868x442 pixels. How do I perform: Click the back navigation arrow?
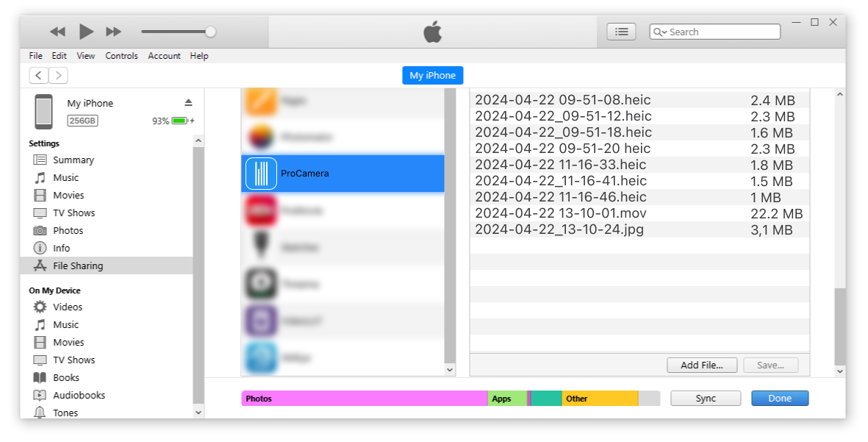(x=39, y=75)
